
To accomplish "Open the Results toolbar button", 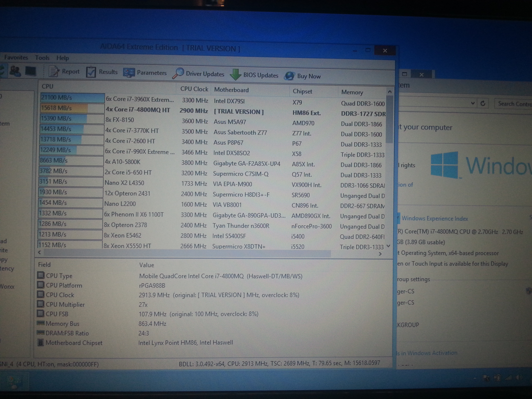I will coord(102,72).
